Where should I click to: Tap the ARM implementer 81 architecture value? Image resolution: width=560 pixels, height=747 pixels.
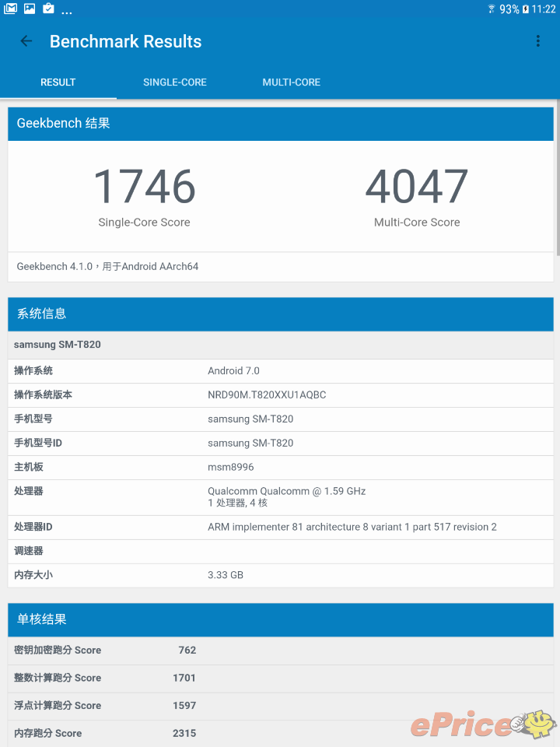352,527
